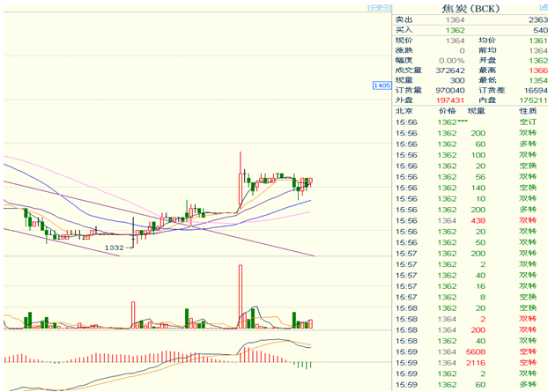Image resolution: width=548 pixels, height=392 pixels.
Task: Click the 均价 value 1361
Action: point(538,41)
